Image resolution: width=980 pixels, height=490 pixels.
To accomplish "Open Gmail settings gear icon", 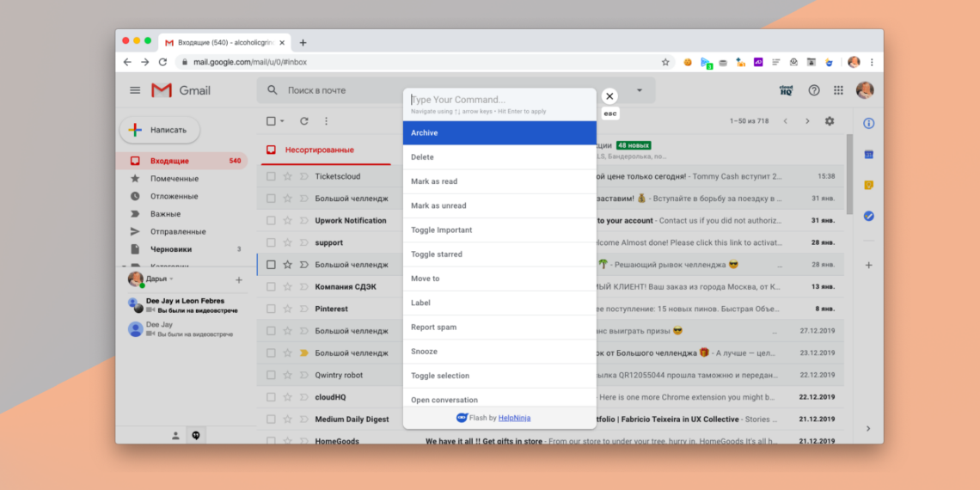I will (x=829, y=121).
